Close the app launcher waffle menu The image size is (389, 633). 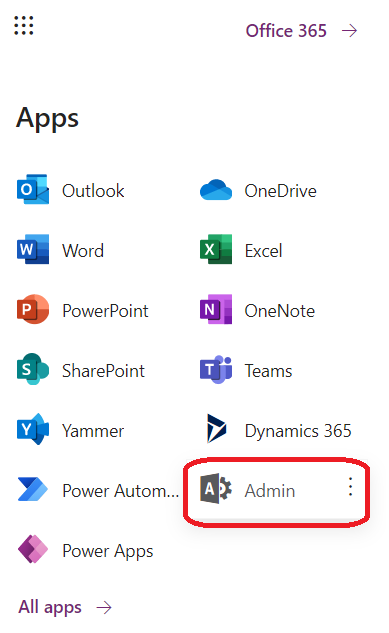point(24,26)
